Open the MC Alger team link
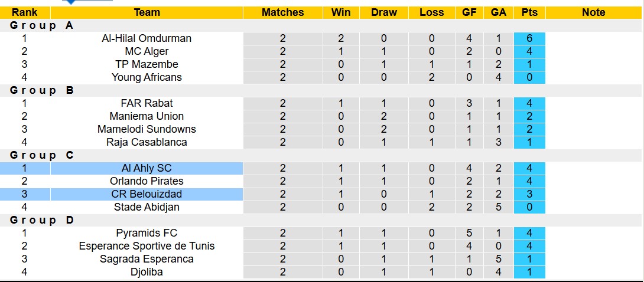644x282 pixels. (147, 51)
